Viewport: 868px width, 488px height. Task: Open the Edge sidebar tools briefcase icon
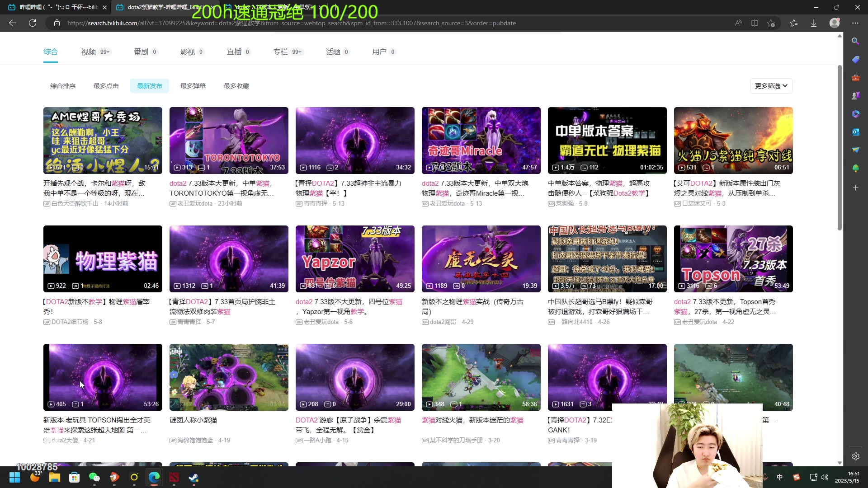tap(855, 78)
